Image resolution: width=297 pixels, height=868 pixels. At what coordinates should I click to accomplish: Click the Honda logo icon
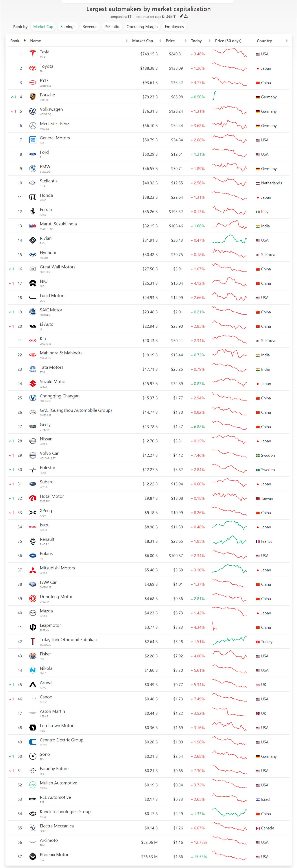coord(33,197)
